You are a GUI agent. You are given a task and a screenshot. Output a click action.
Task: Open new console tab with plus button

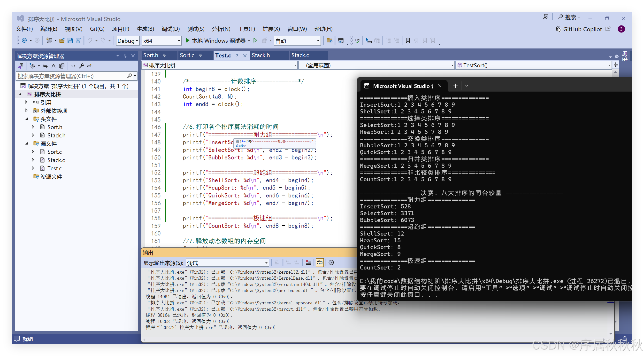click(x=455, y=86)
